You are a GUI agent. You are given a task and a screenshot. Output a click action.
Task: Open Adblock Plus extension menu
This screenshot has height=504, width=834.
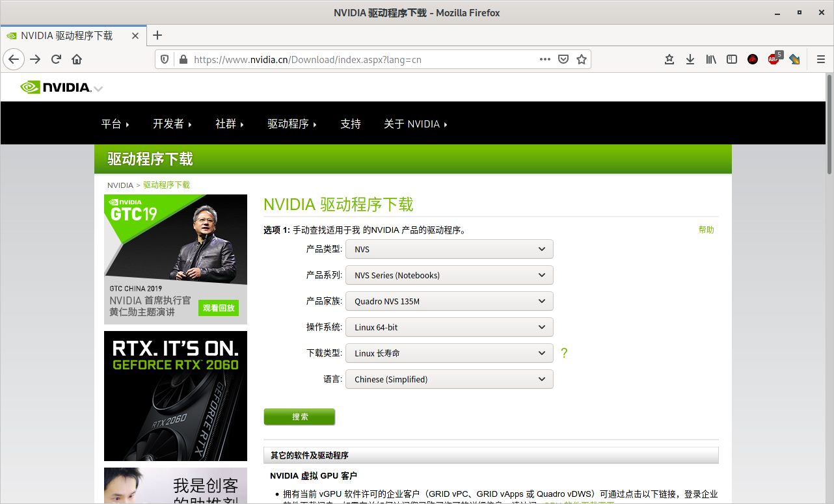coord(774,59)
